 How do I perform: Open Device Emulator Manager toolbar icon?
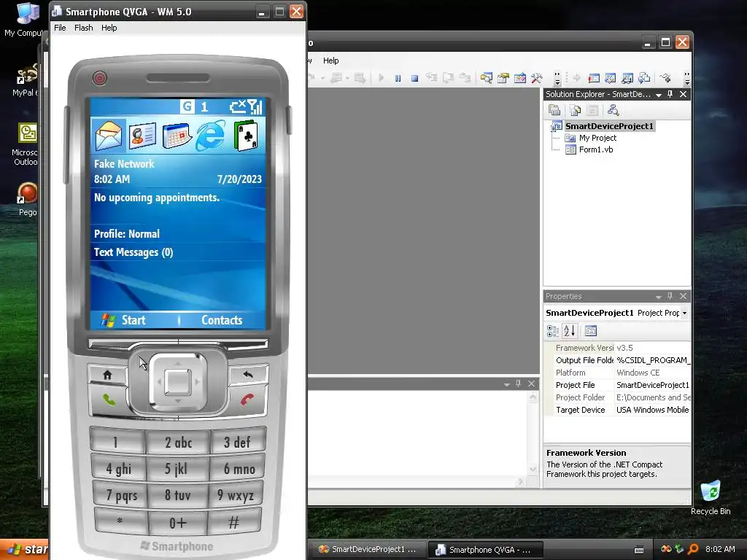(x=644, y=77)
